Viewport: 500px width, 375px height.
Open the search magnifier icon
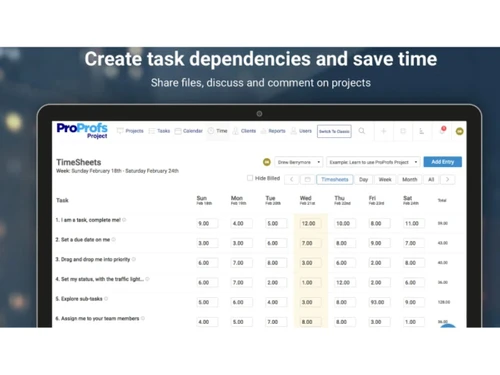coord(362,131)
